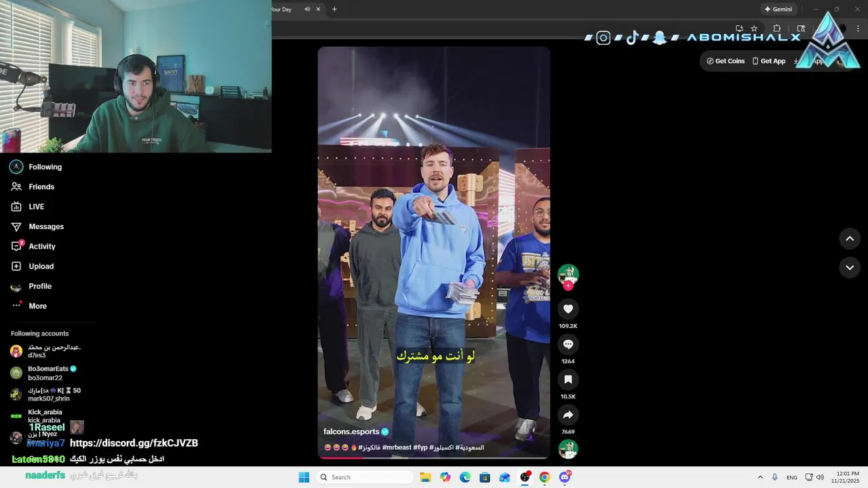This screenshot has width=868, height=488.
Task: Open the Upload page from sidebar
Action: point(32,266)
